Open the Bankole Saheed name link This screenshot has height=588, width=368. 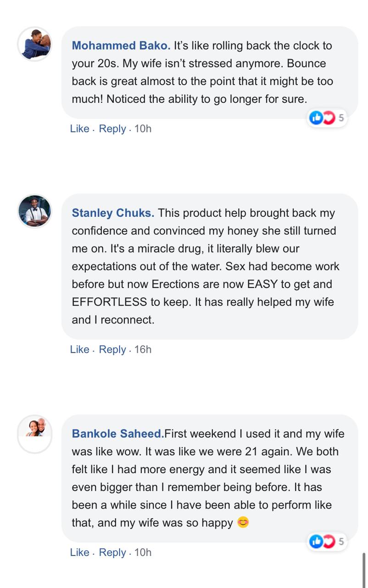coord(118,434)
